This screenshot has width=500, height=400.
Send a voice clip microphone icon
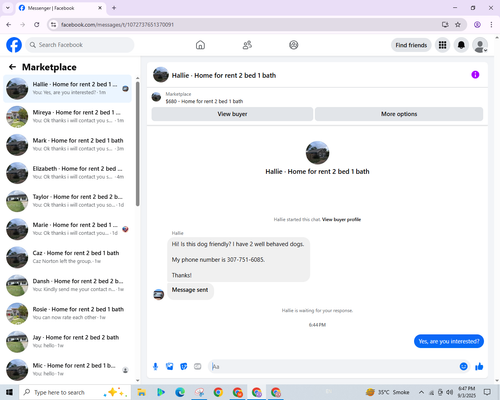point(155,367)
